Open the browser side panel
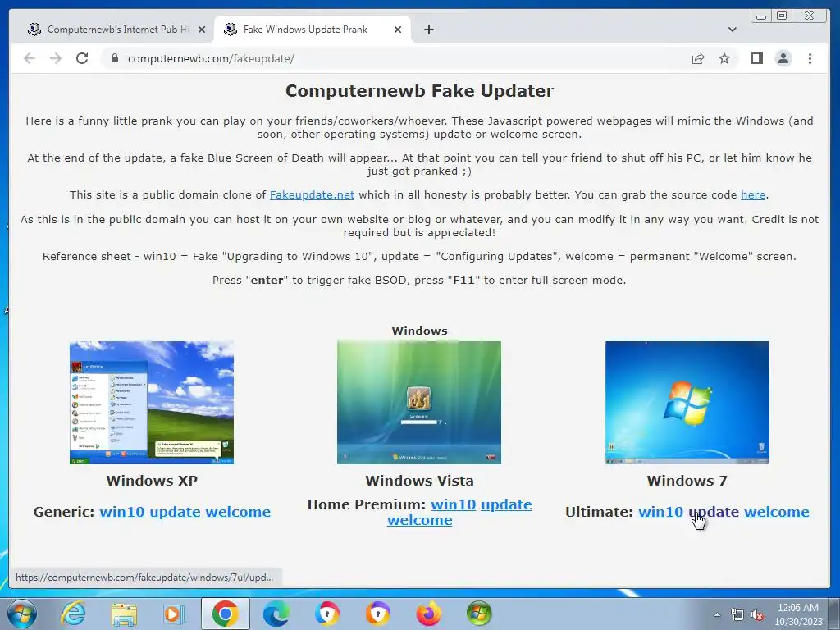Screen dimensions: 840x630 [756, 58]
